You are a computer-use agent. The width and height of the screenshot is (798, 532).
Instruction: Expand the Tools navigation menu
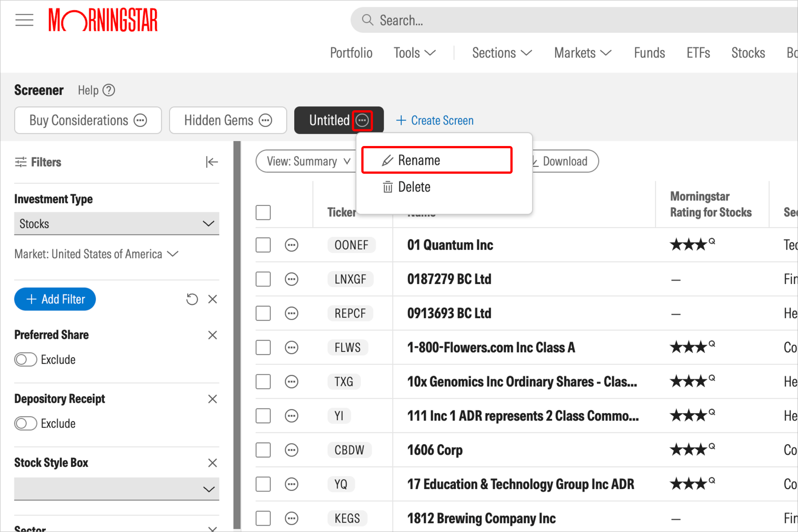[x=415, y=53]
